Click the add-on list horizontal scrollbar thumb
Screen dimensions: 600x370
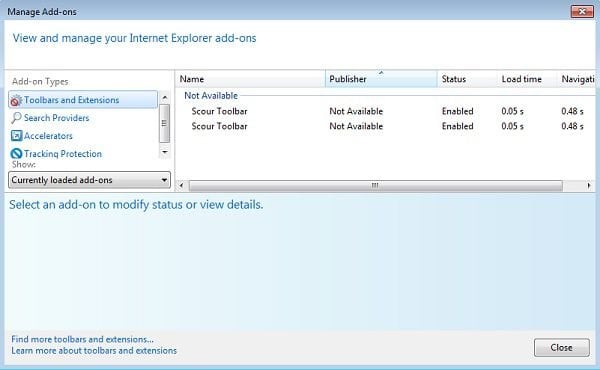[x=375, y=186]
